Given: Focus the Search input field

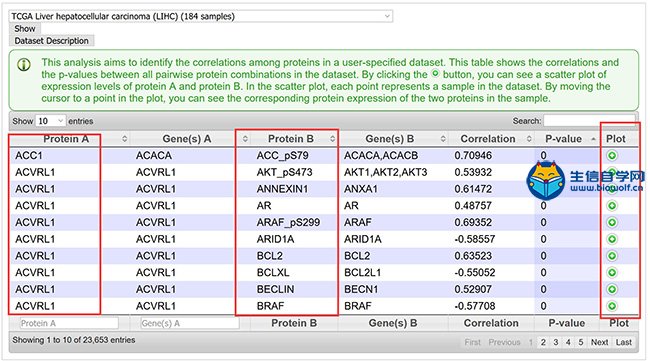Looking at the screenshot, I should (589, 121).
